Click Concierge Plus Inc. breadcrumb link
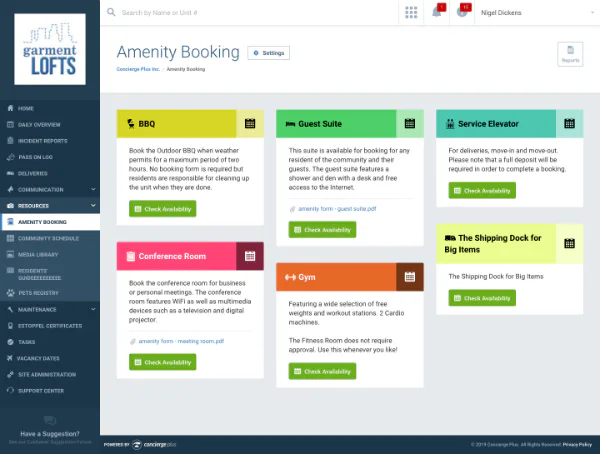 [138, 69]
